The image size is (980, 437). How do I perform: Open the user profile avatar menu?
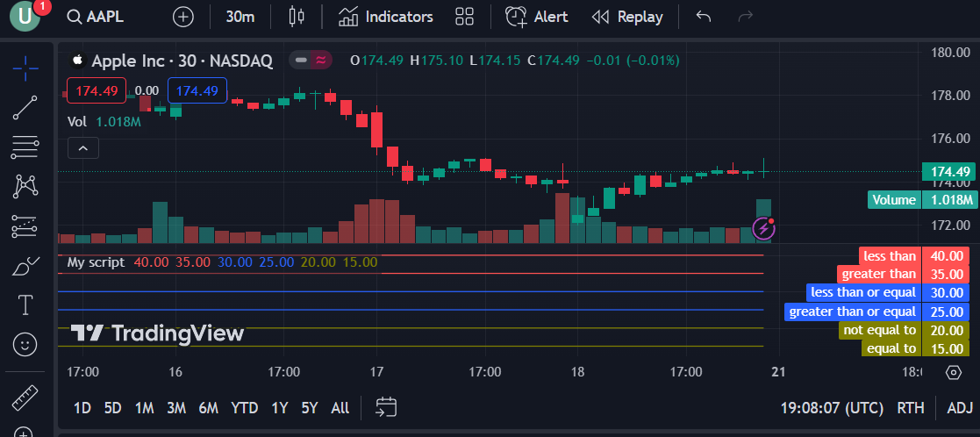tap(25, 17)
